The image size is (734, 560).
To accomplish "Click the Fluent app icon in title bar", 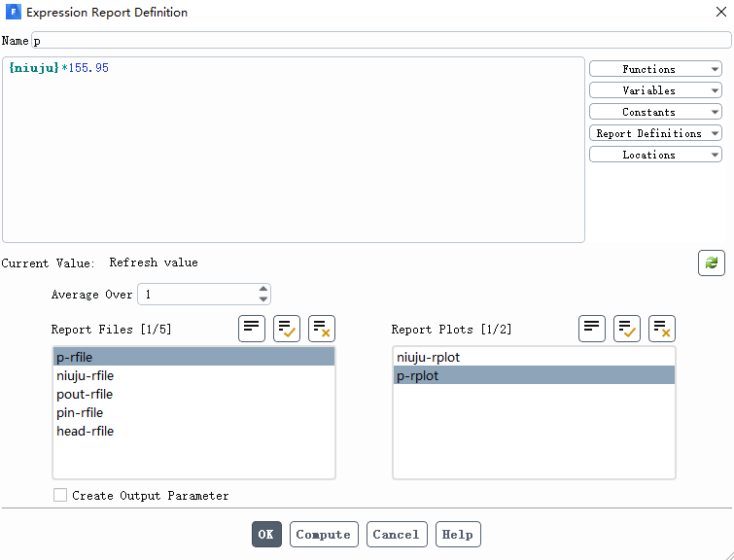I will [12, 13].
